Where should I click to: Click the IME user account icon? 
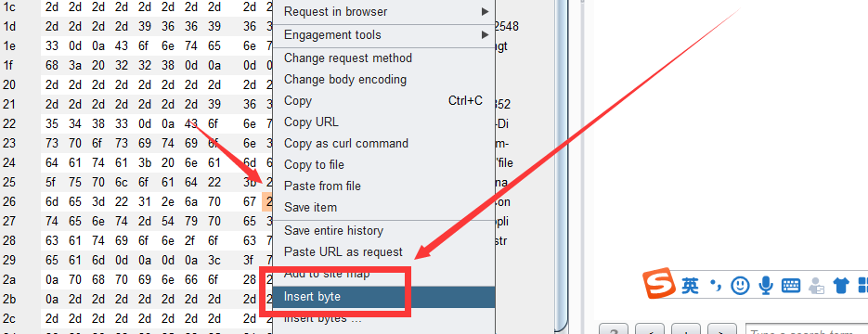[x=816, y=286]
